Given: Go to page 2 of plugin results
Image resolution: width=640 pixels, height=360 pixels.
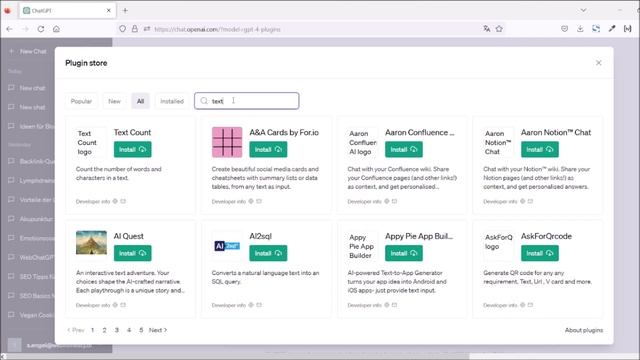Looking at the screenshot, I should coord(104,330).
